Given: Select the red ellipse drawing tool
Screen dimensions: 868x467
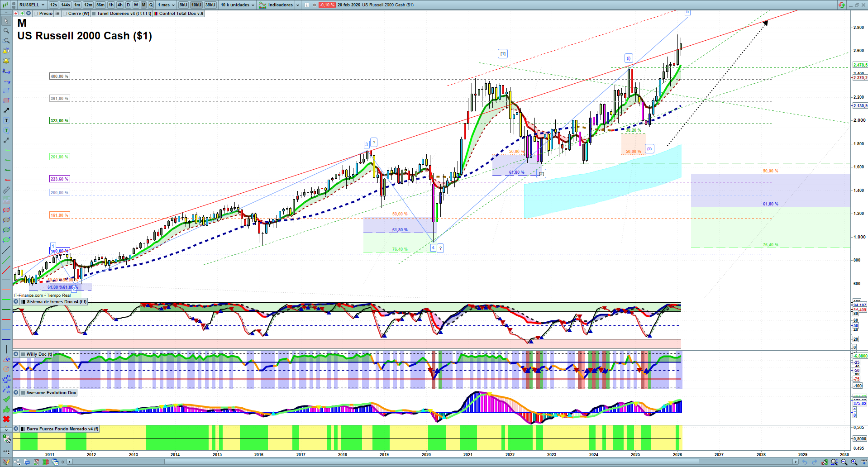Looking at the screenshot, I should (x=6, y=210).
